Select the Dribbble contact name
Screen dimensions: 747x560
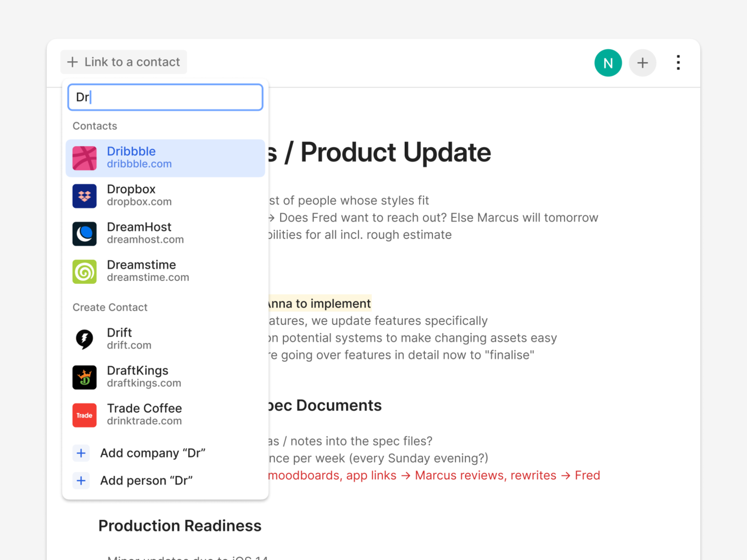coord(131,151)
